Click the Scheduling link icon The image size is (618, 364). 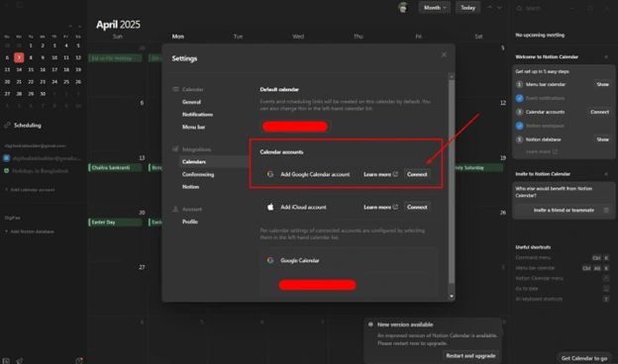click(x=7, y=126)
